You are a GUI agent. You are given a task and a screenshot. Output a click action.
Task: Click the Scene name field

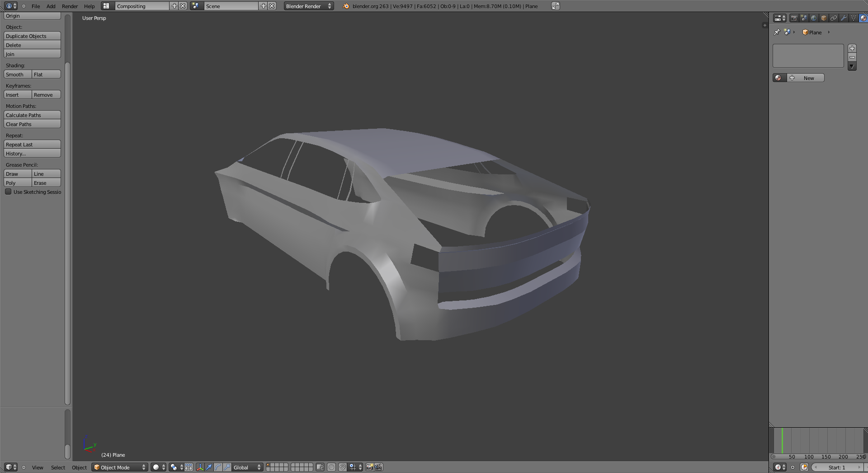pos(231,6)
